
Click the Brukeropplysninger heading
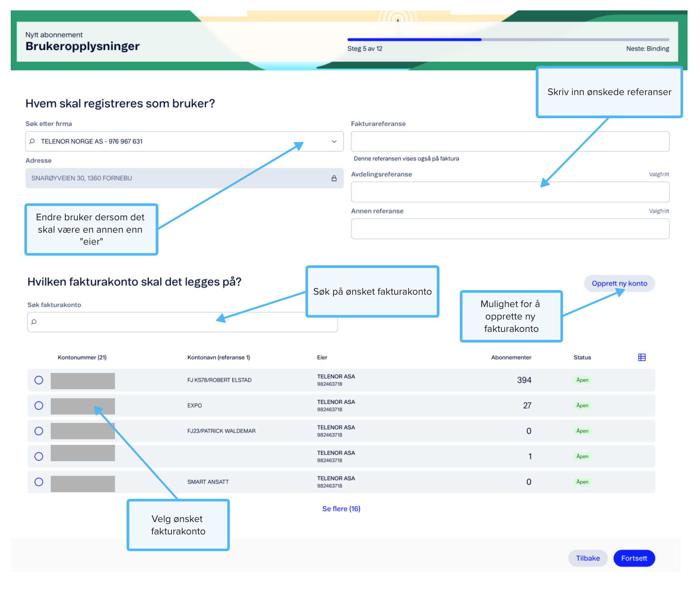(83, 46)
